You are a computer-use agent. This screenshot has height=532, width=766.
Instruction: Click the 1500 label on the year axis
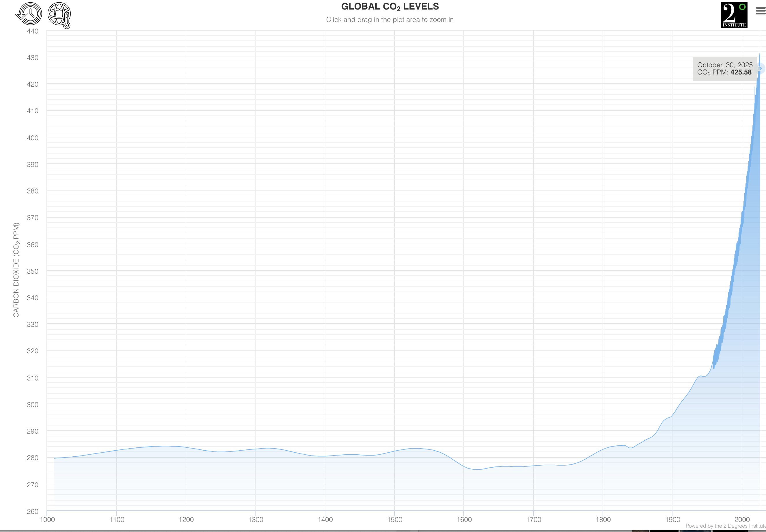click(394, 519)
